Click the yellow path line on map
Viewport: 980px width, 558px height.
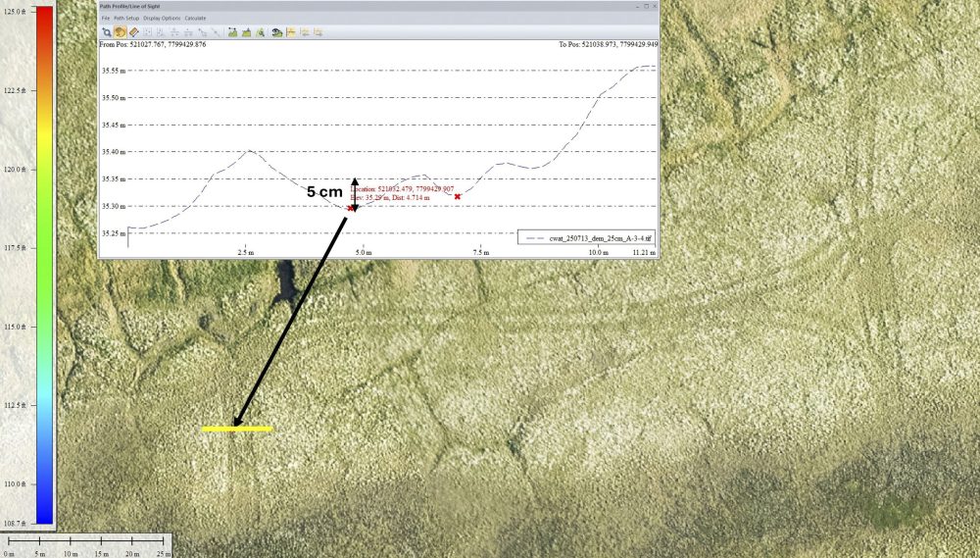point(237,429)
